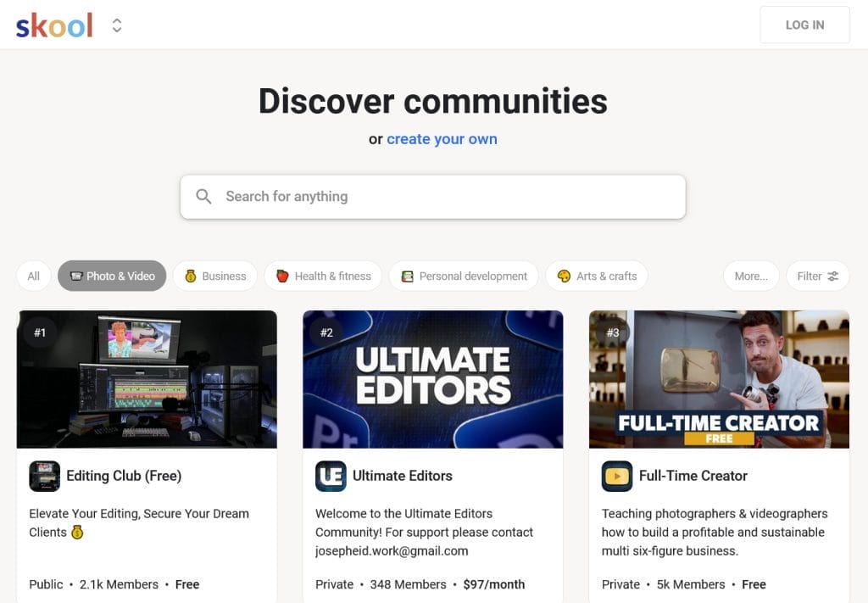
Task: Select the All category chip
Action: coord(34,276)
